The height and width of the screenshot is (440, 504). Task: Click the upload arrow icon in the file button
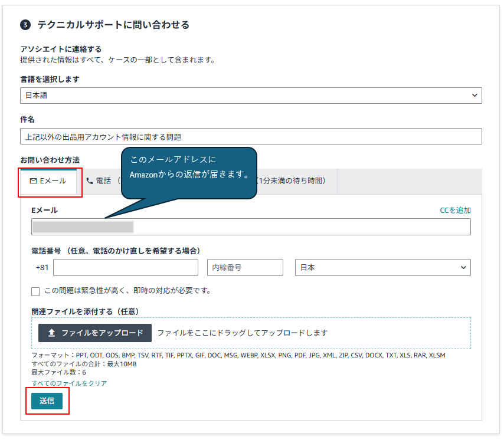pos(51,333)
